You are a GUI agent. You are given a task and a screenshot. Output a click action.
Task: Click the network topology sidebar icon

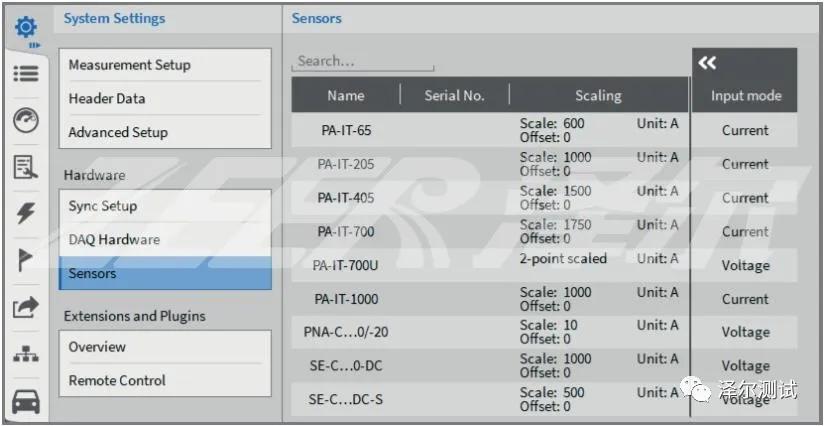(25, 355)
